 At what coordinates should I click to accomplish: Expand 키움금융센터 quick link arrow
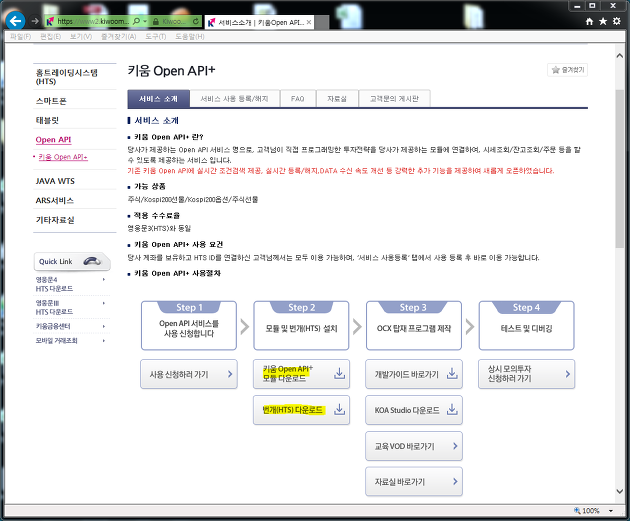tap(104, 326)
